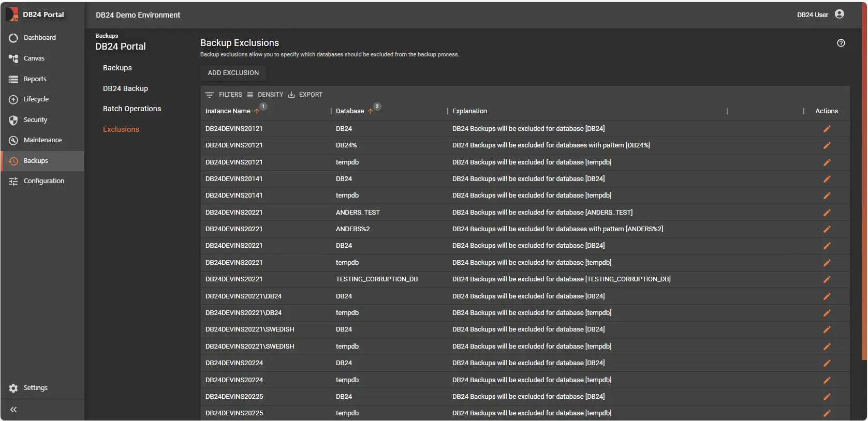
Task: Go to Batch Operations submenu item
Action: click(132, 109)
